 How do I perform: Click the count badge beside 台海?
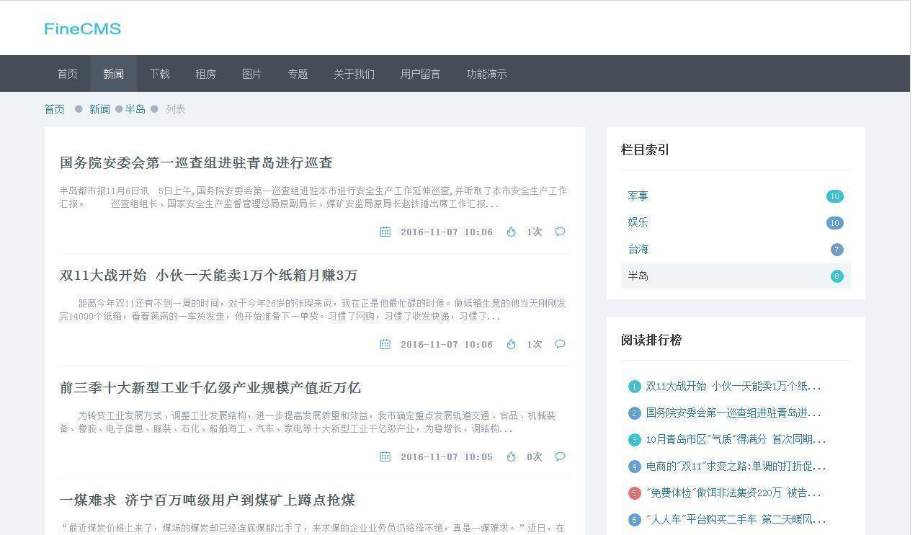(x=837, y=249)
